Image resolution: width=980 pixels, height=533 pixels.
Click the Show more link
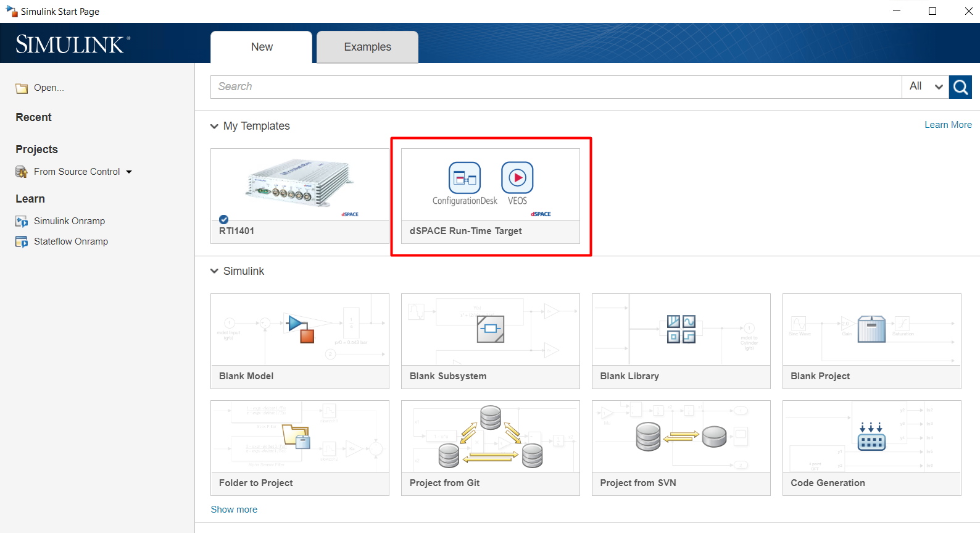(234, 510)
